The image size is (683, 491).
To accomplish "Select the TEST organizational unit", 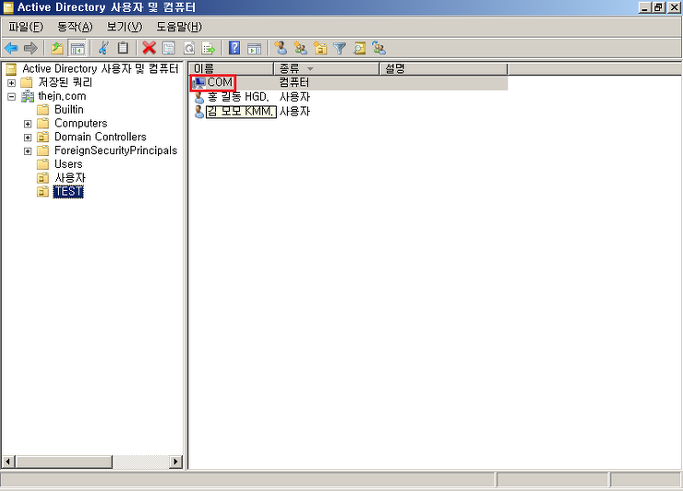I will [68, 192].
